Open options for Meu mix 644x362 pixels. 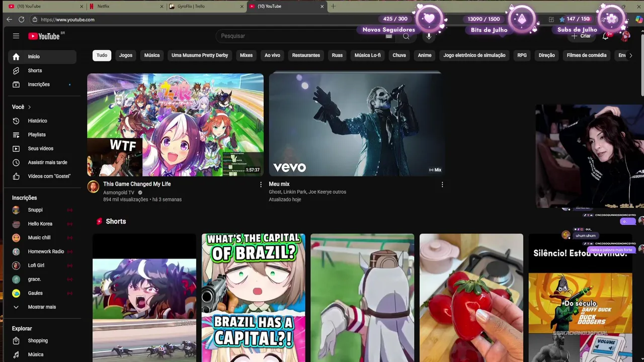(x=442, y=185)
